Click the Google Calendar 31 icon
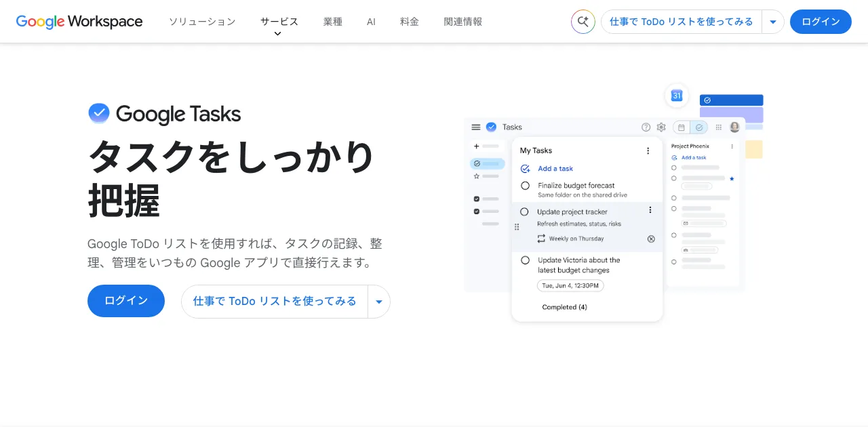Screen dimensions: 868x427 point(676,96)
